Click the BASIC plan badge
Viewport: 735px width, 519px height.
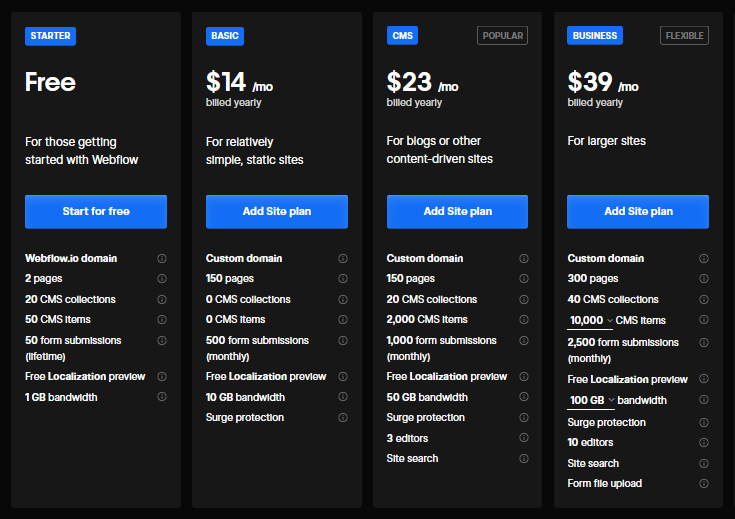[x=225, y=36]
